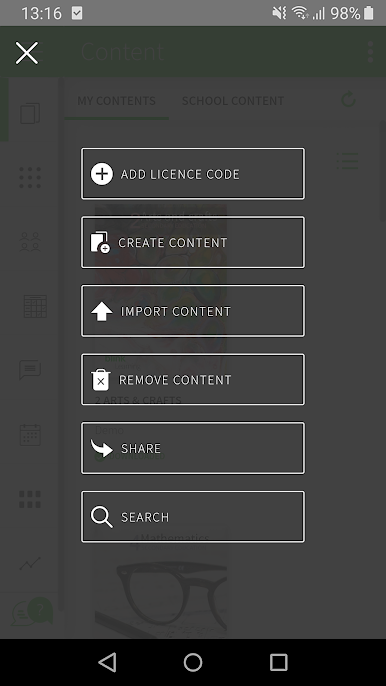Click the create content document icon
The width and height of the screenshot is (386, 686).
point(100,242)
